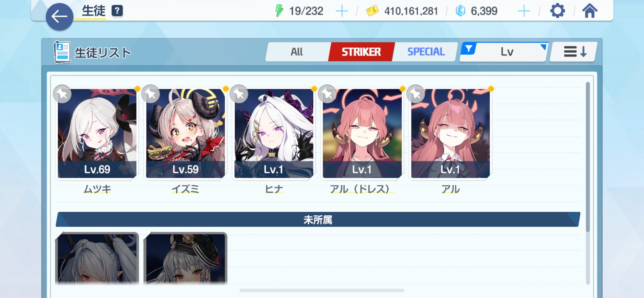Screen dimensions: 644x298
Task: Toggle favorite pin on ムツキ
Action: [62, 94]
